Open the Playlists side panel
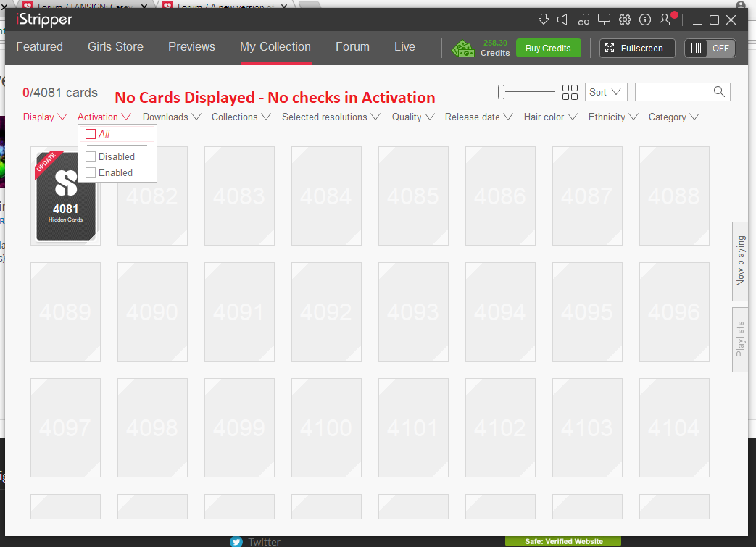The height and width of the screenshot is (547, 756). pyautogui.click(x=740, y=339)
